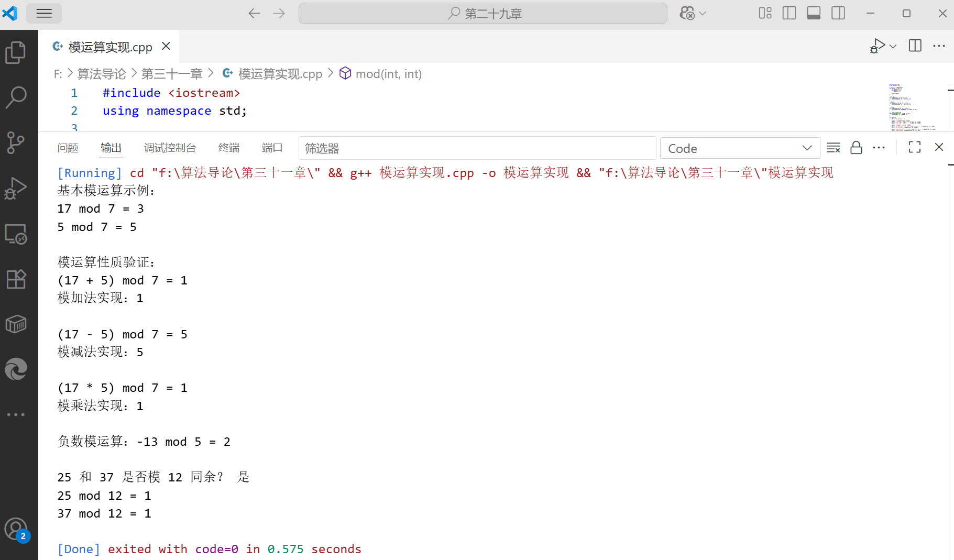
Task: Split the editor to the right
Action: pos(915,46)
